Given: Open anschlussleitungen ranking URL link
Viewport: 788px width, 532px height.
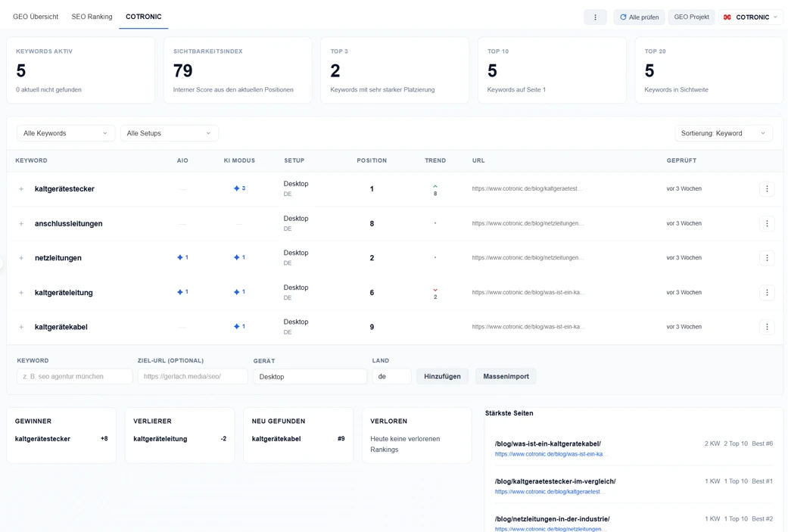Looking at the screenshot, I should pyautogui.click(x=528, y=223).
